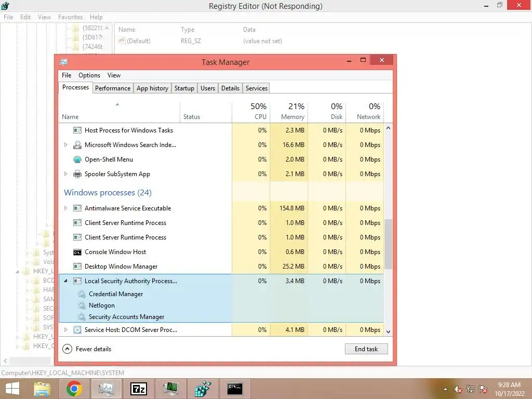Select the Processes tab
532x399 pixels.
click(x=75, y=87)
